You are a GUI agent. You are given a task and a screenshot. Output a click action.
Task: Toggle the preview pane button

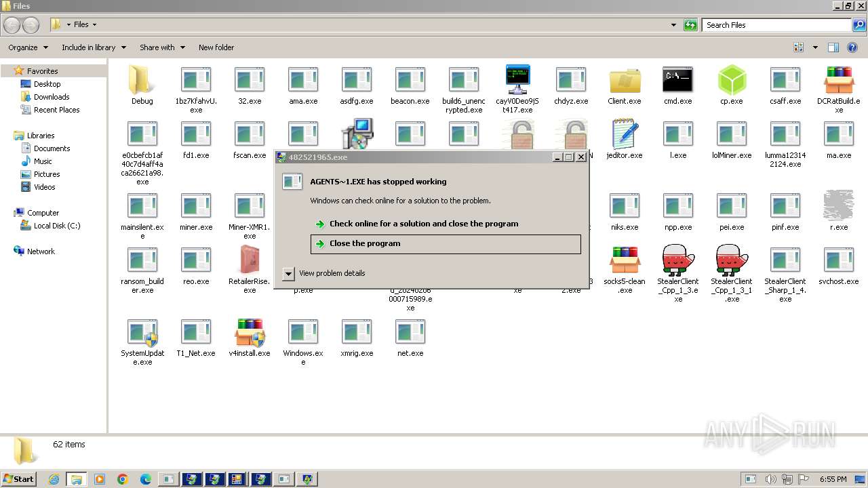point(833,47)
